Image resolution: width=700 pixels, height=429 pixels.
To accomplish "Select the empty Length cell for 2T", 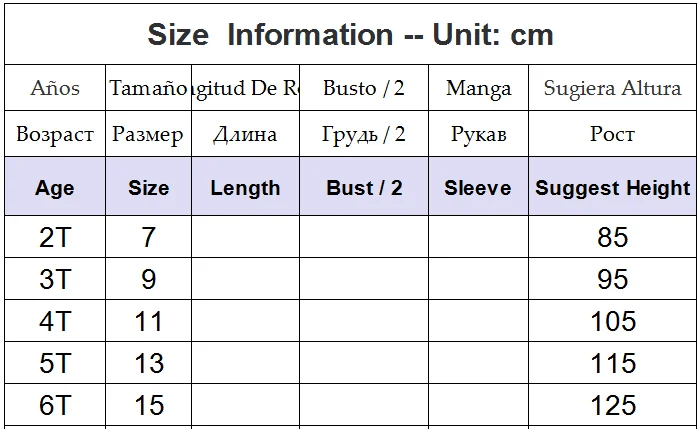I will click(x=246, y=237).
